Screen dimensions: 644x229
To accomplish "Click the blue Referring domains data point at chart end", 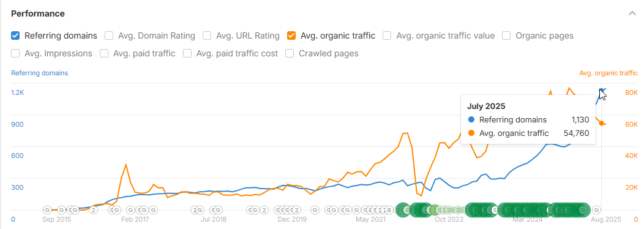I will coord(602,90).
